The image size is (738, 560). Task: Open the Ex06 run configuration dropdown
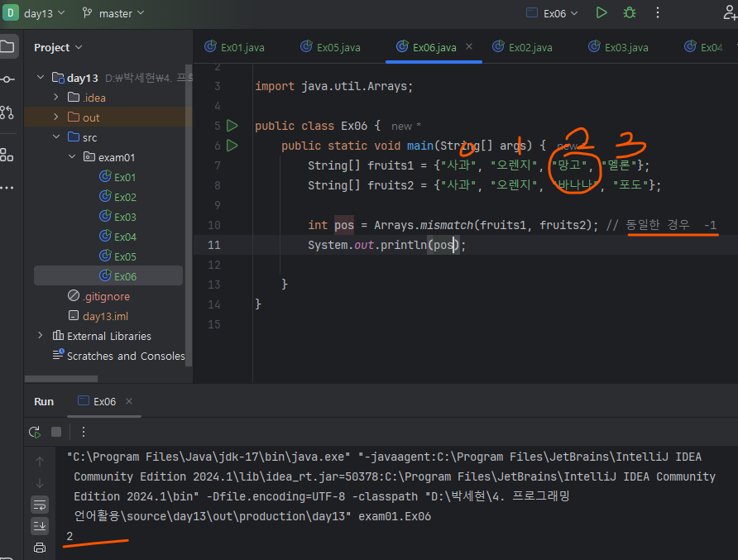tap(552, 13)
